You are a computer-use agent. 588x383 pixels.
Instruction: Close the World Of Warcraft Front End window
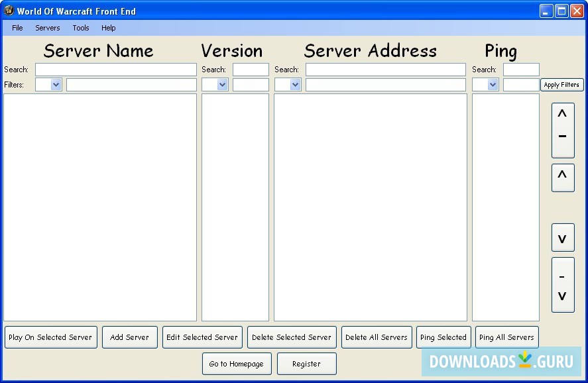pyautogui.click(x=577, y=11)
